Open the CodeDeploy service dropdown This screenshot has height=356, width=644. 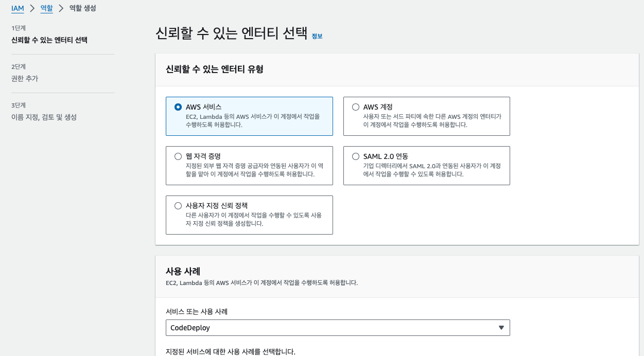338,328
